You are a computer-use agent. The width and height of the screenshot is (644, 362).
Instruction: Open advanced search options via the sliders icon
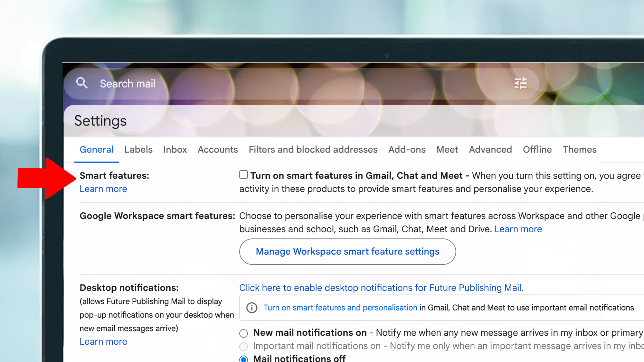[520, 83]
